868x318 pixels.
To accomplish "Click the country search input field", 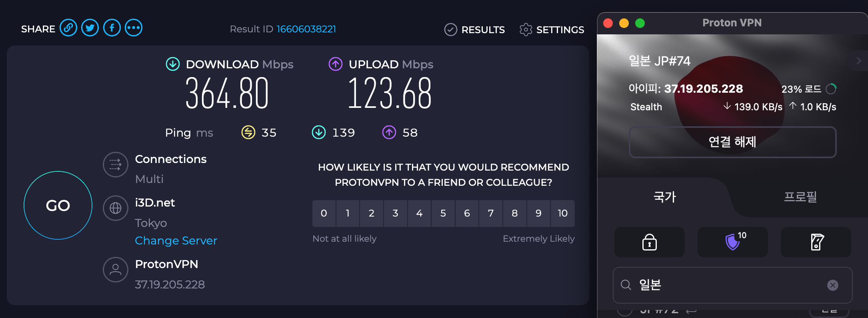I will (x=732, y=285).
